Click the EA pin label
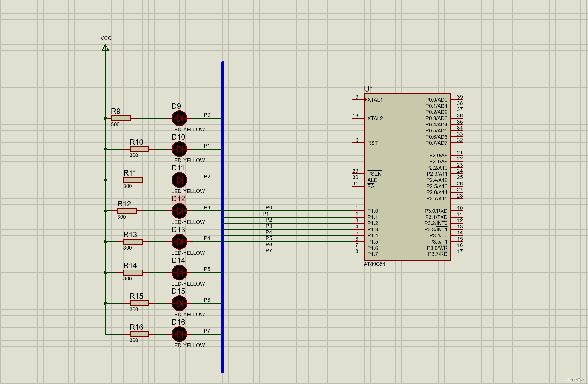The height and width of the screenshot is (384, 588). tap(371, 186)
